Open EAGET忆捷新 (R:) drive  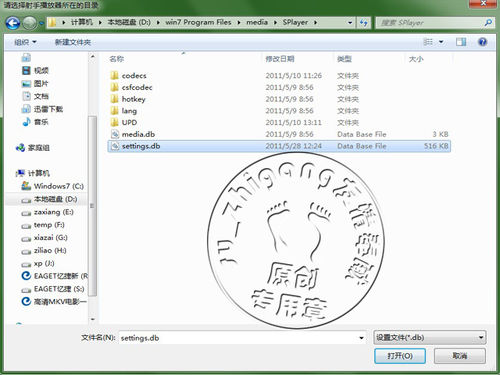click(54, 276)
